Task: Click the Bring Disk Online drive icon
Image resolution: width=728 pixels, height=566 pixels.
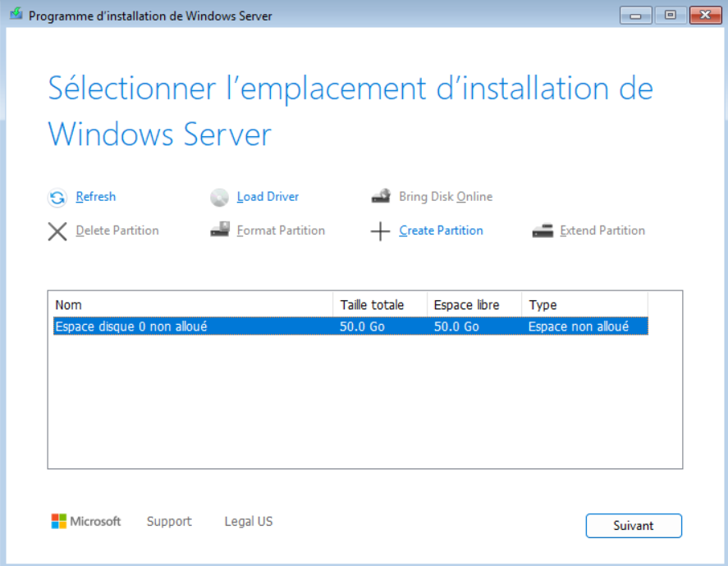Action: 381,197
